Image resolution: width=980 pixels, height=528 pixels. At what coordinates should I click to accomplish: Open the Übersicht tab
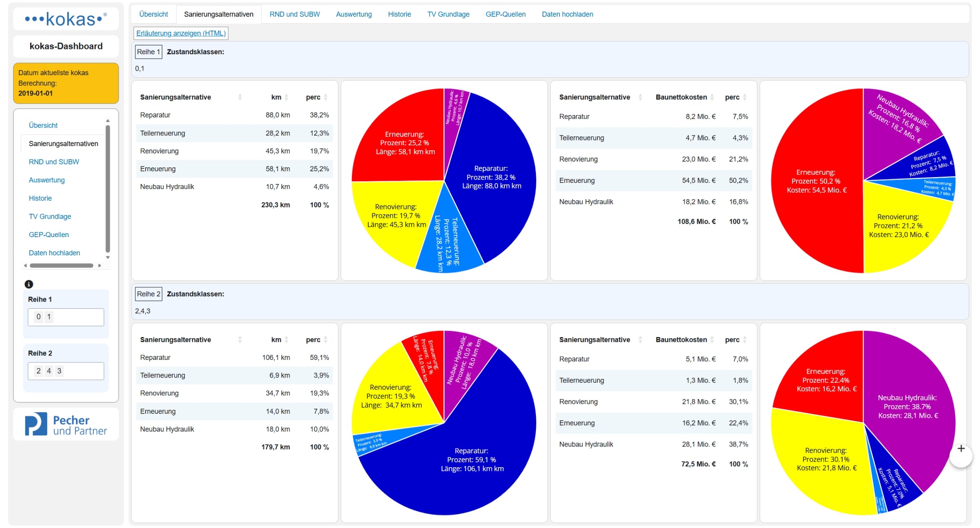153,14
